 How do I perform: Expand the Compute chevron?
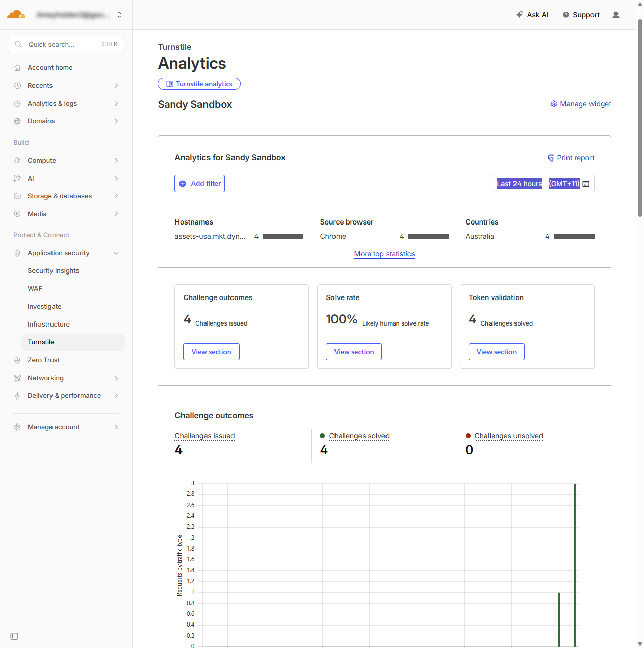click(116, 160)
